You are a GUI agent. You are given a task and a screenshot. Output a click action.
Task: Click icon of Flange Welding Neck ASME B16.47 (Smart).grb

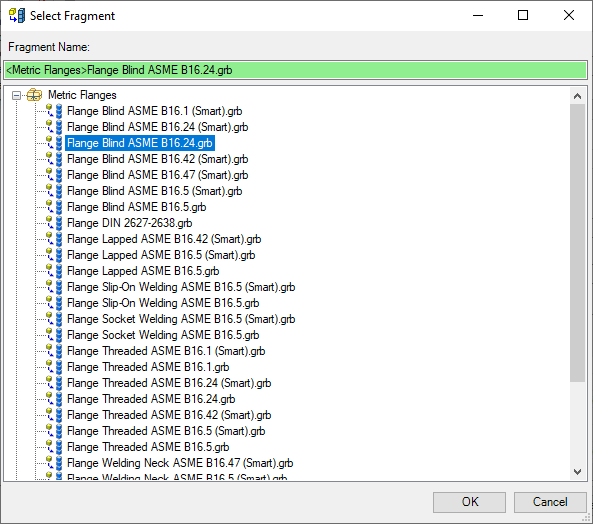[x=54, y=463]
